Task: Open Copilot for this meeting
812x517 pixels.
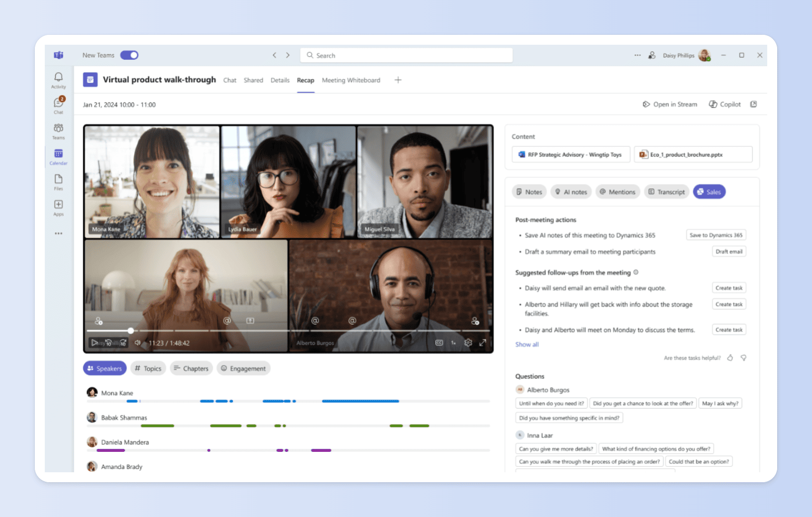Action: click(725, 104)
